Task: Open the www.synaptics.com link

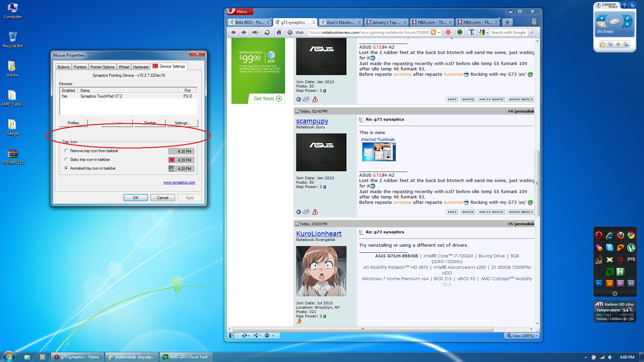Action: tap(179, 182)
